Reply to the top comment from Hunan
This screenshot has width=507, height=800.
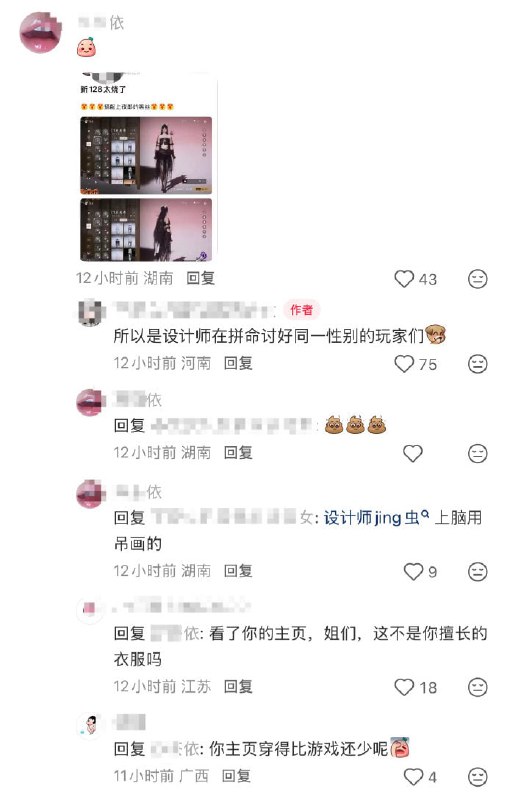coord(200,278)
